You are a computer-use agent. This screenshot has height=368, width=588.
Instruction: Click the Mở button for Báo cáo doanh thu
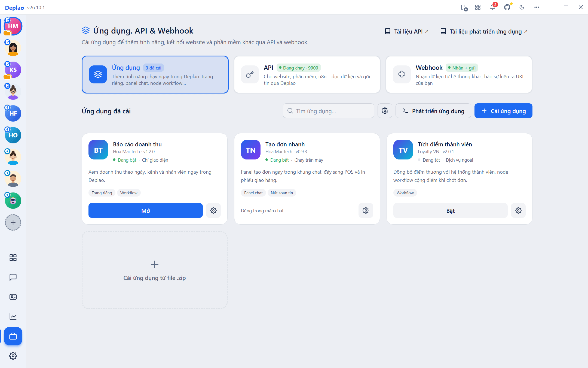pyautogui.click(x=146, y=210)
